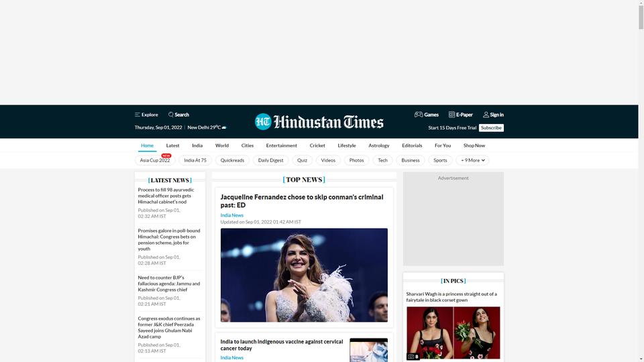Go to the World section
Screen dimensions: 644x362
222,145
